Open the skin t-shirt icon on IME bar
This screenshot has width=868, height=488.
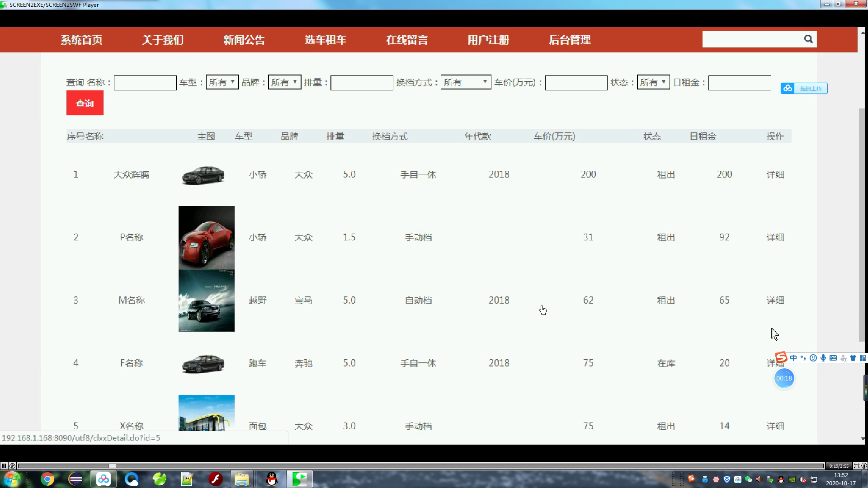click(x=853, y=358)
